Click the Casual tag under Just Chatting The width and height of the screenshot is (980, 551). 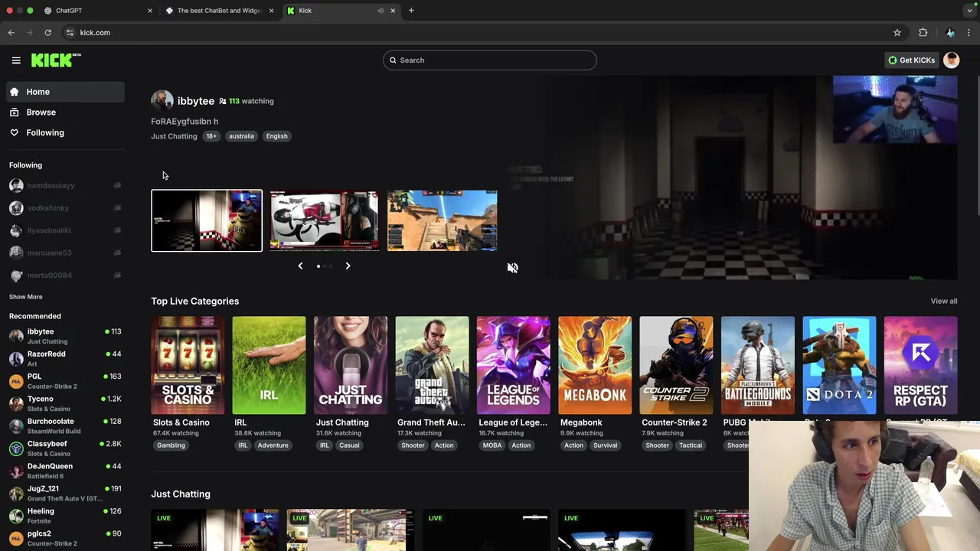coord(349,445)
